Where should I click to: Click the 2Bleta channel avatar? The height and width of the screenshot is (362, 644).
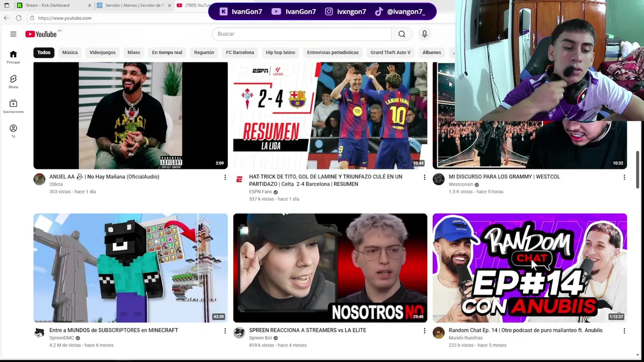tap(39, 179)
